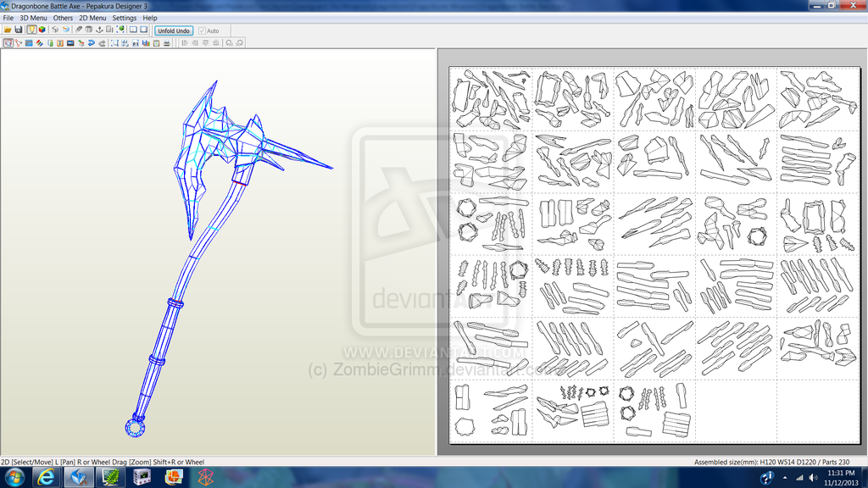Open the Windows Start menu
Screen dimensions: 868x488
[x=14, y=478]
